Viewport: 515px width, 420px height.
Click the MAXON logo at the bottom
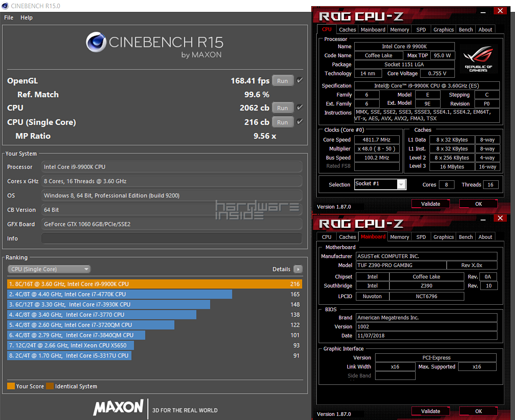(x=118, y=408)
